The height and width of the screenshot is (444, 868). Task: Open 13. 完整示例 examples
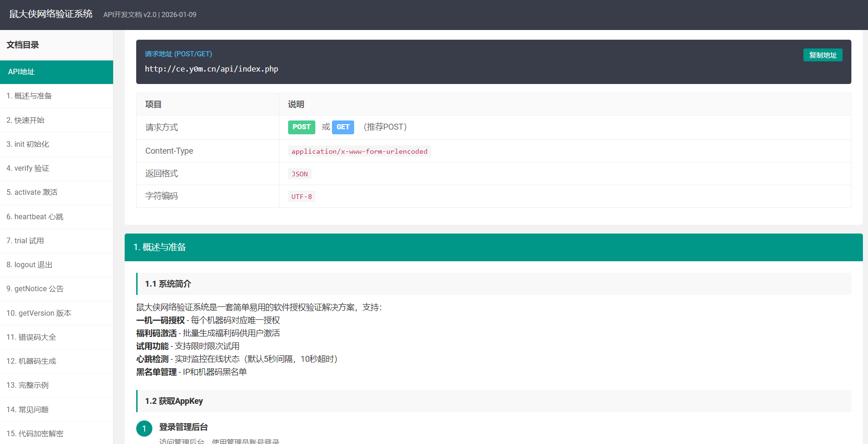28,385
